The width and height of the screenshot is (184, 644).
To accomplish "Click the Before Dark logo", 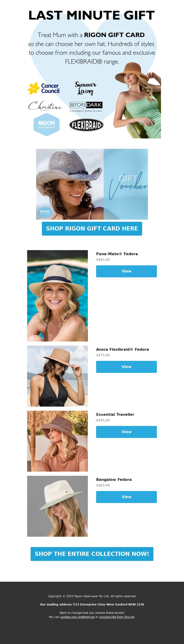I will (86, 107).
